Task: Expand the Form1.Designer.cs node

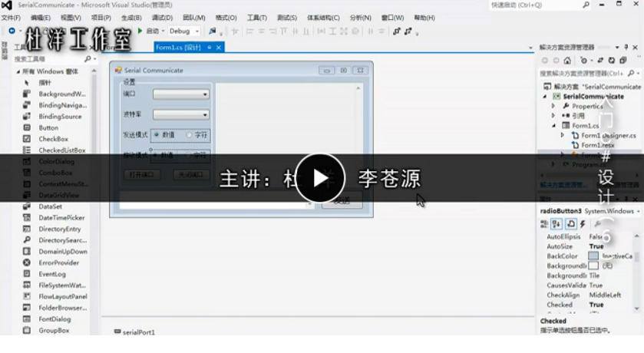Action: pyautogui.click(x=563, y=135)
